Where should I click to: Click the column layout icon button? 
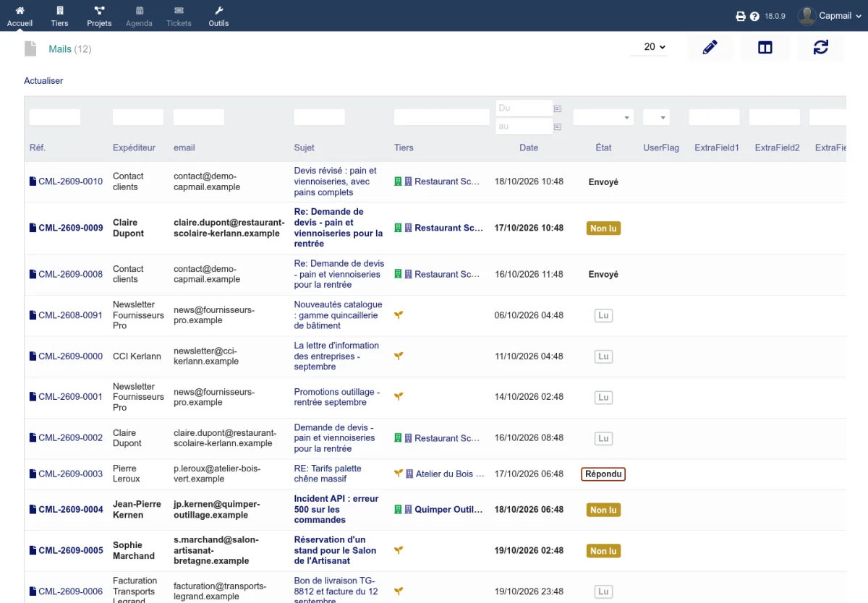pos(765,48)
